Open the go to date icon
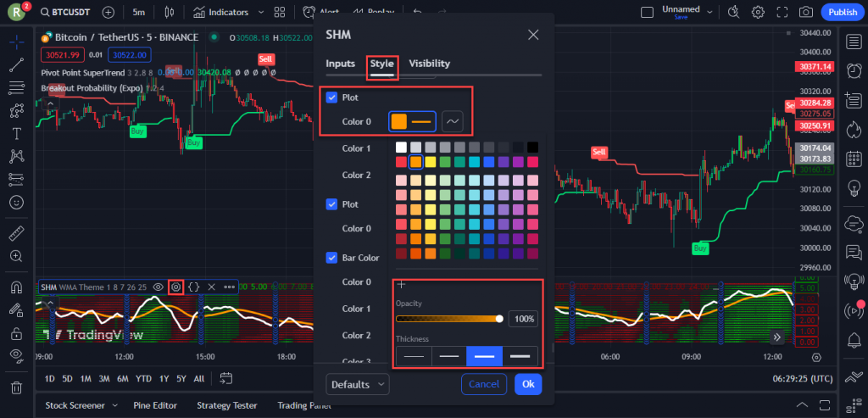Screen dimensions: 868x418 click(225, 379)
